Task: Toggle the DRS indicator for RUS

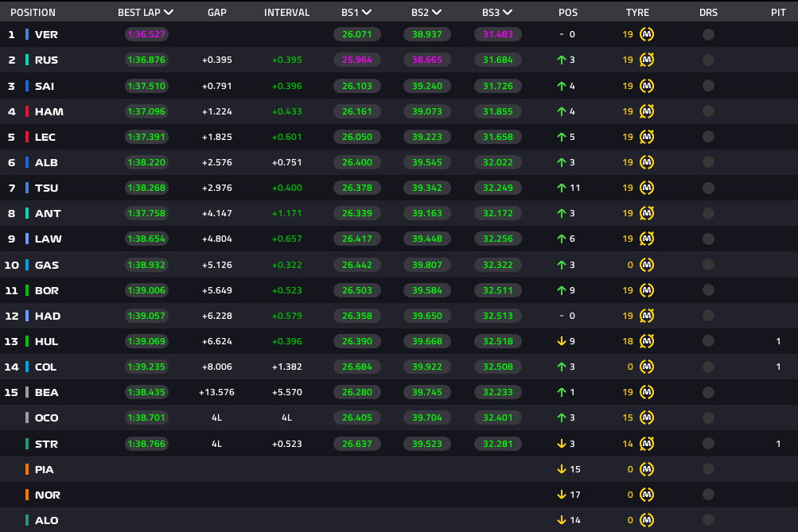Action: click(x=708, y=60)
